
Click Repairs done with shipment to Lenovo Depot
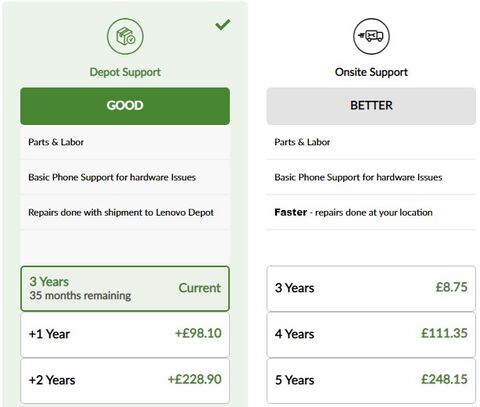tap(121, 213)
